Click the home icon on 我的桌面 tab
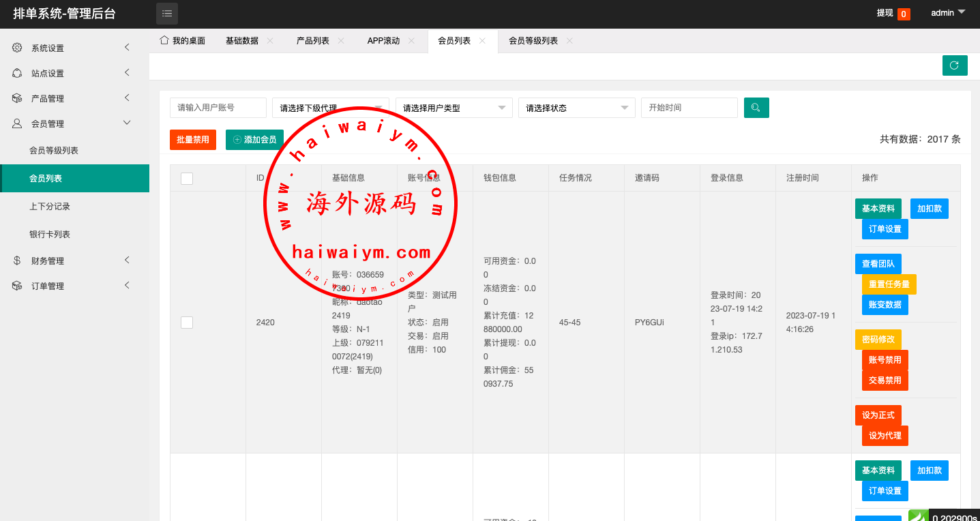The image size is (980, 521). [x=164, y=40]
